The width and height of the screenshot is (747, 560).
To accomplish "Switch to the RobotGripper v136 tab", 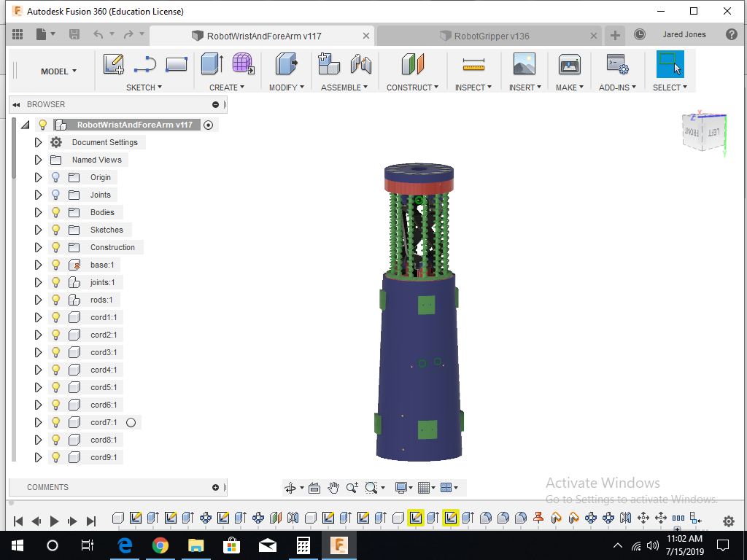I will click(491, 36).
